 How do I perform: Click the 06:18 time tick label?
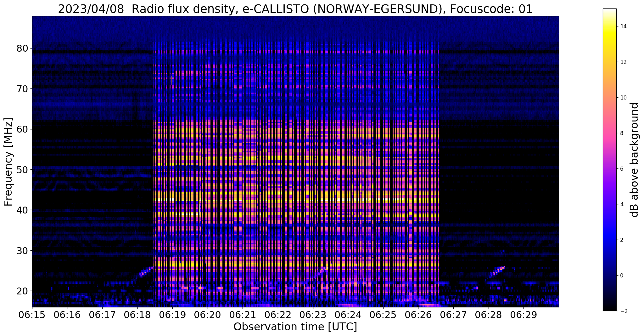(x=137, y=315)
